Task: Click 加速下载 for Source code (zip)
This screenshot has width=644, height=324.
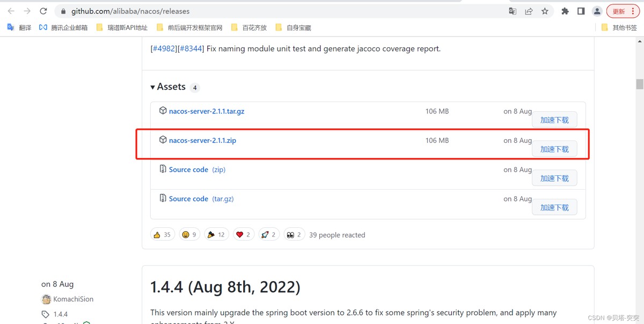Action: click(x=554, y=178)
